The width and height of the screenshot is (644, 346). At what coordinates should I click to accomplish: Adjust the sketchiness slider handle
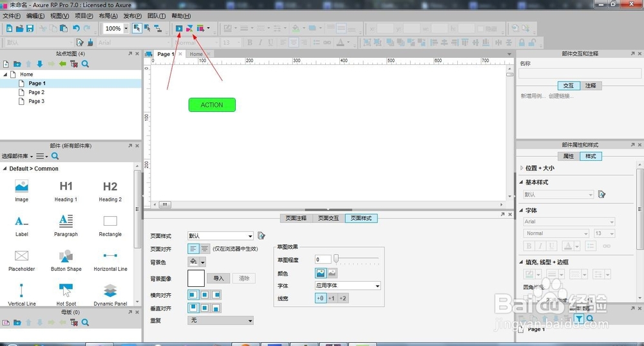[336, 259]
